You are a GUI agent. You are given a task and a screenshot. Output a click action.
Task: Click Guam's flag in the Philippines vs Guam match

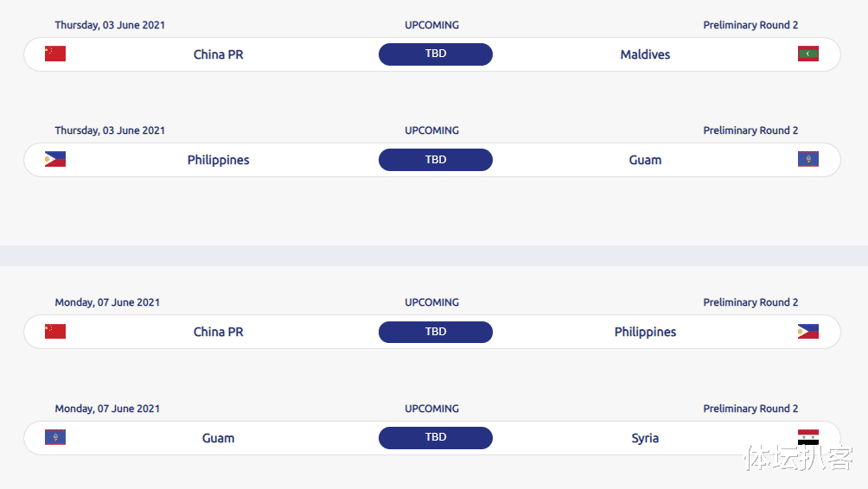[807, 159]
